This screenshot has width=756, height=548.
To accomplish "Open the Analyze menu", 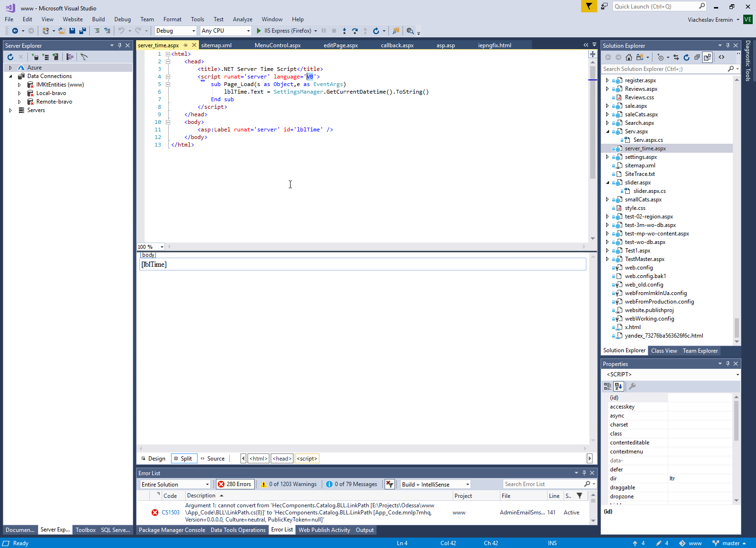I will click(x=242, y=19).
